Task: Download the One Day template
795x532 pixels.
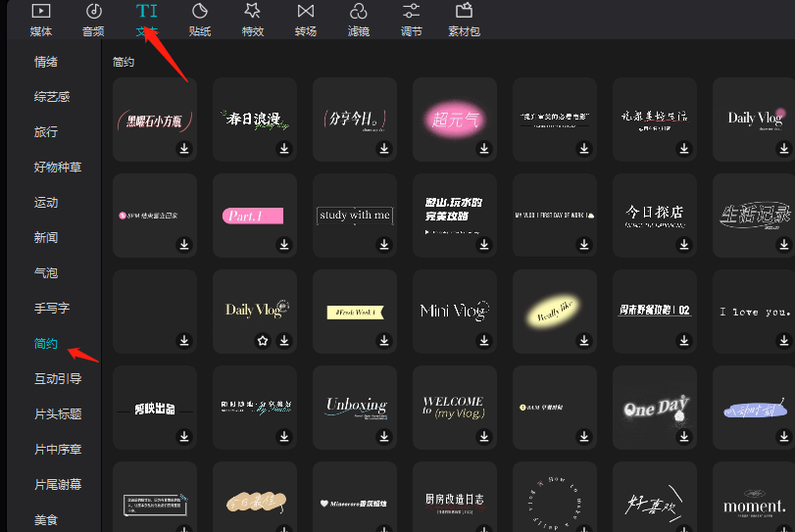Action: point(684,436)
